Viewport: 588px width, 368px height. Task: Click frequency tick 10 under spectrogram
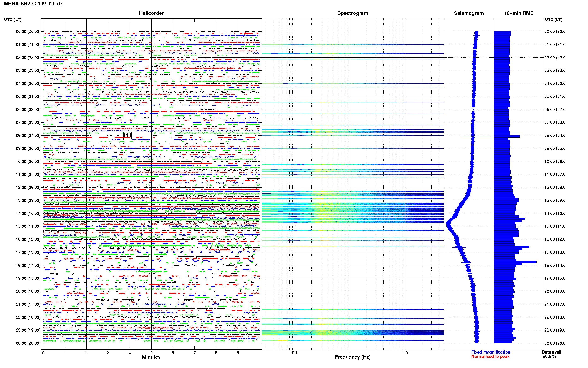[405, 353]
